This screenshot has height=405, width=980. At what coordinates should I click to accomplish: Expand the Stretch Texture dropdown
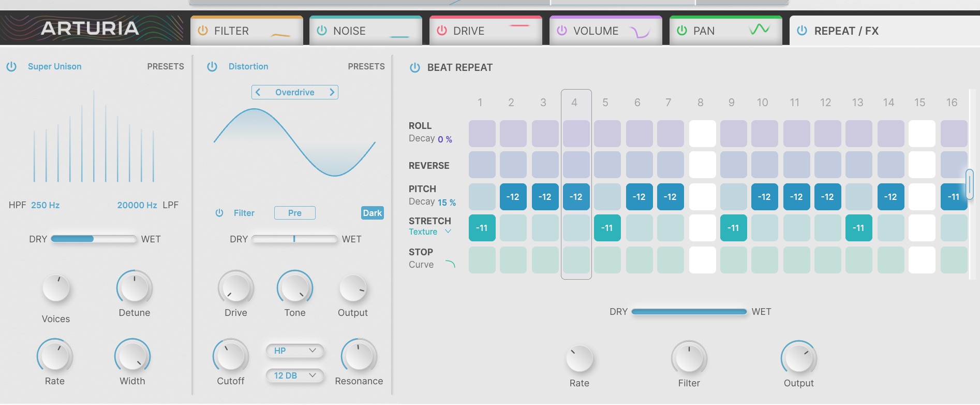point(448,232)
